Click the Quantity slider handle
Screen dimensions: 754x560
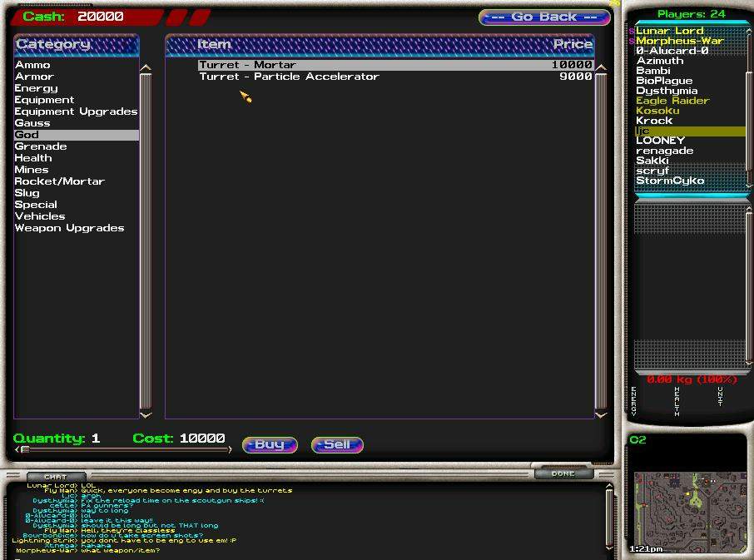click(25, 450)
